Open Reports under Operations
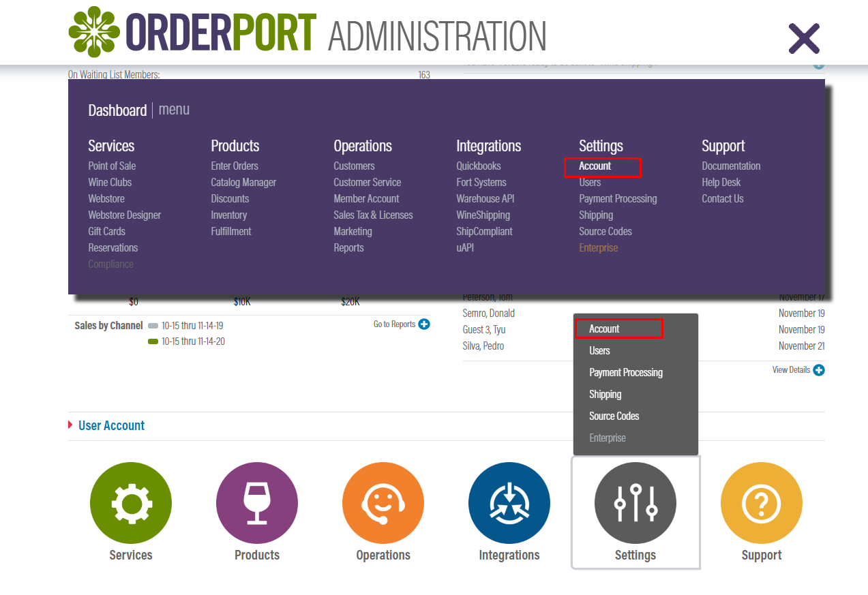This screenshot has width=868, height=595. click(x=348, y=247)
